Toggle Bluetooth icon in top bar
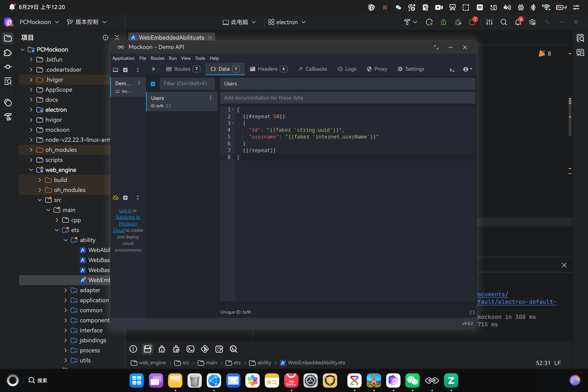The width and height of the screenshot is (588, 392). tap(533, 7)
